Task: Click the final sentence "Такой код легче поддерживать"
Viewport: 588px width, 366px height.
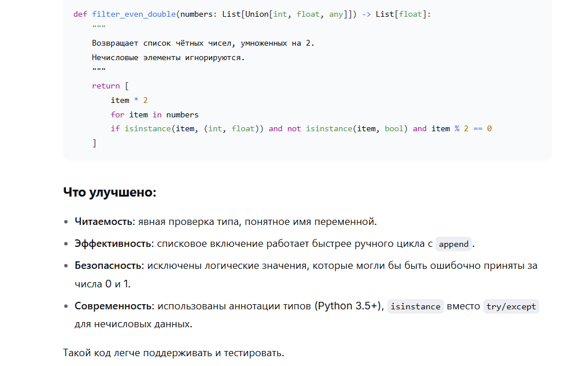Action: click(173, 352)
